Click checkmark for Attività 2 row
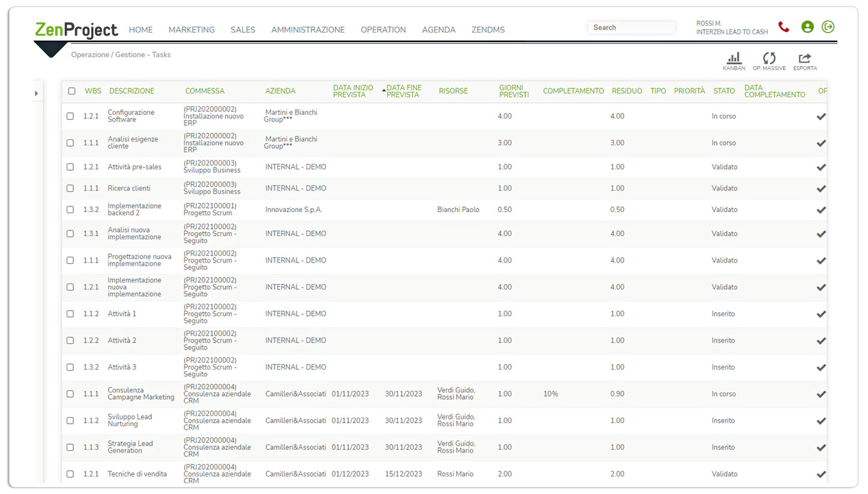 point(821,341)
